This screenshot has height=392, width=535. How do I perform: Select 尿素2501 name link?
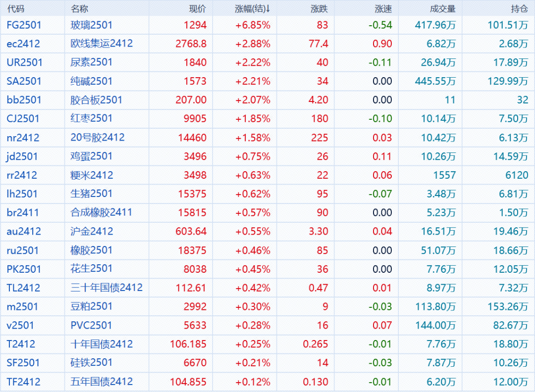click(92, 62)
